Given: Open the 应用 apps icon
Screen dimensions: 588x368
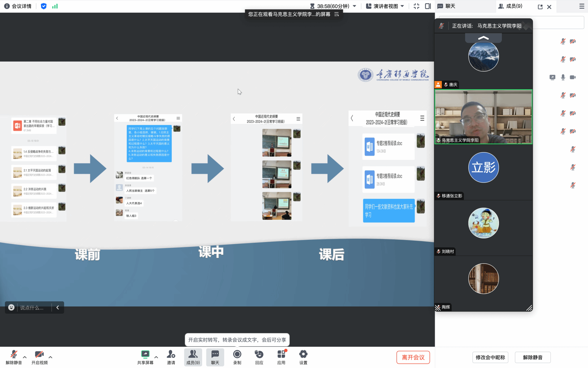Looking at the screenshot, I should point(281,354).
